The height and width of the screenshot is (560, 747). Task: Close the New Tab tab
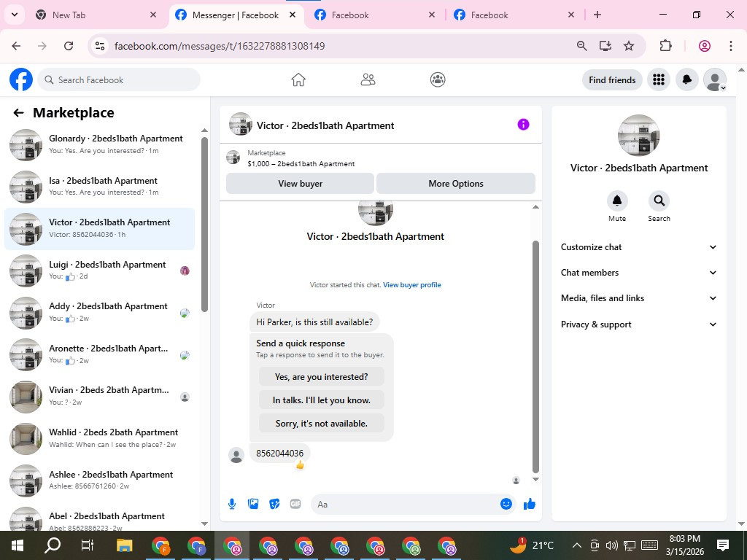[x=153, y=15]
